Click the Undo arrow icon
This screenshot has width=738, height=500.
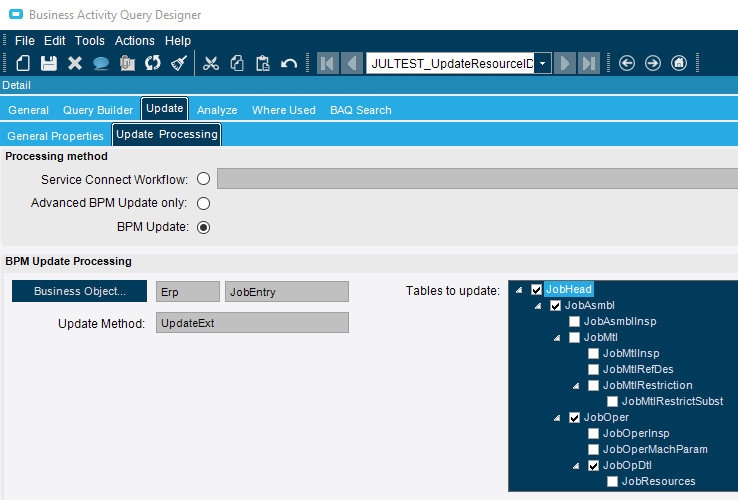click(x=289, y=63)
